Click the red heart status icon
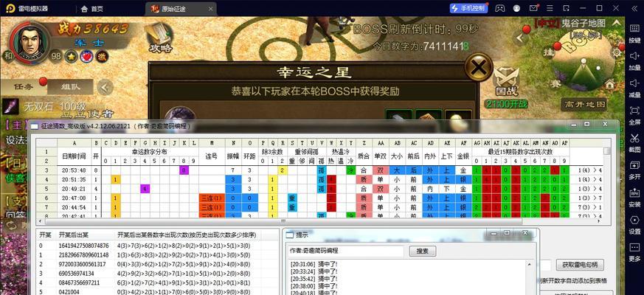The height and width of the screenshot is (295, 644). (86, 56)
